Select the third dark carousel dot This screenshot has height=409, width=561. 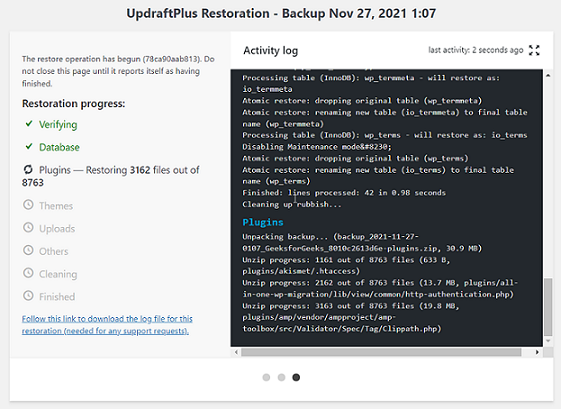tap(296, 378)
